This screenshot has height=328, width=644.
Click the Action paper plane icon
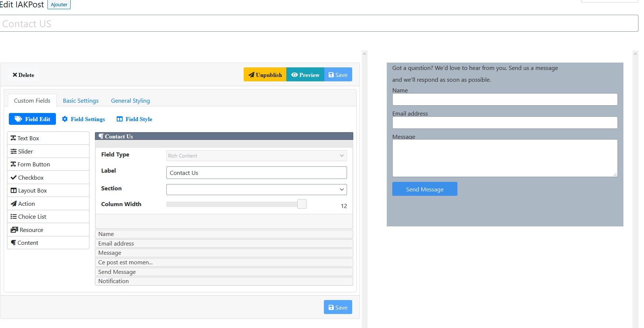pyautogui.click(x=14, y=204)
